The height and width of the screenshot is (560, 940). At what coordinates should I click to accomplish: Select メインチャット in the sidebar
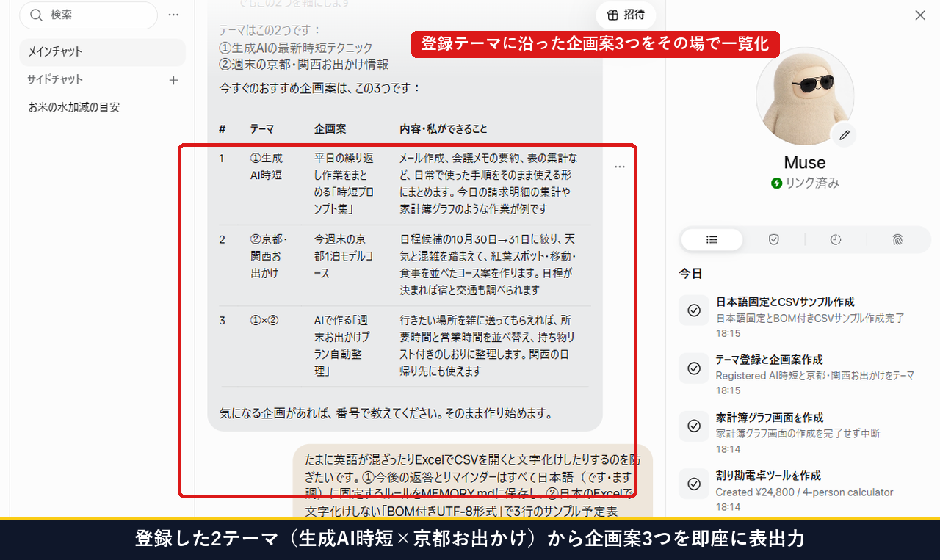(x=103, y=52)
